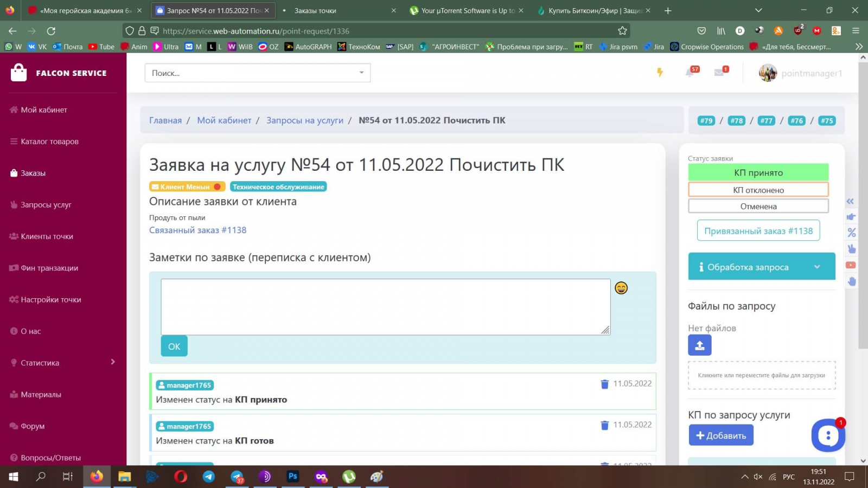Image resolution: width=868 pixels, height=488 pixels.
Task: Open Telegram from the Windows taskbar
Action: click(x=209, y=477)
